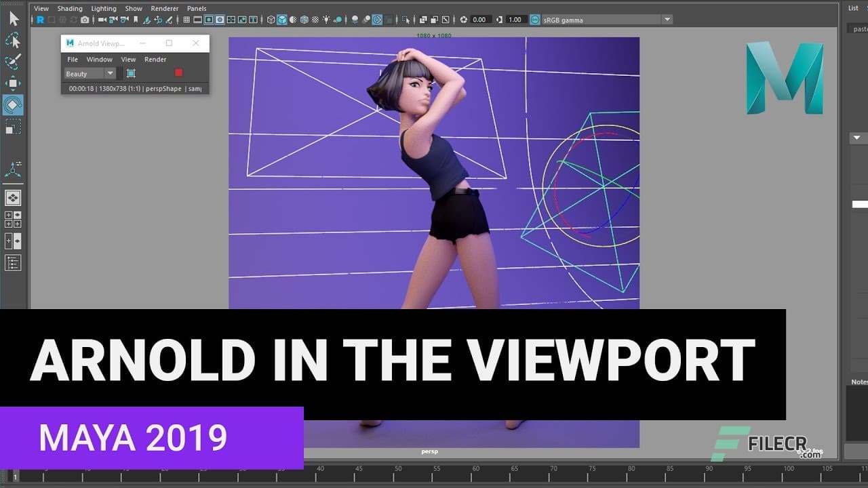This screenshot has width=868, height=488.
Task: Expand the dropdown arrow below the List panel
Action: [x=856, y=138]
